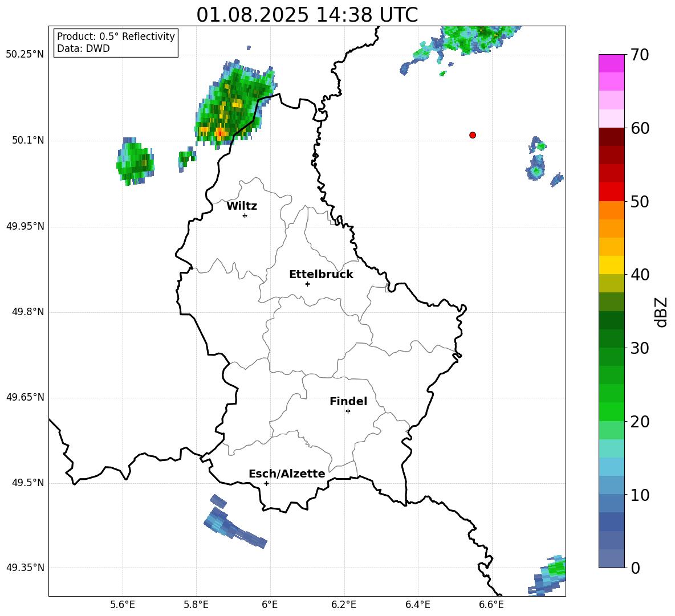
Task: Click the Ettelbruck station cross marker
Action: (307, 284)
